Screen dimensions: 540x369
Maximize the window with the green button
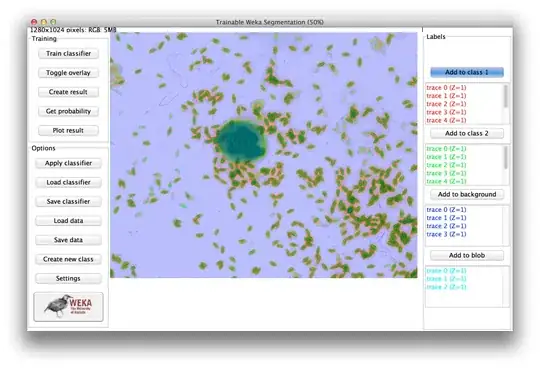click(53, 22)
